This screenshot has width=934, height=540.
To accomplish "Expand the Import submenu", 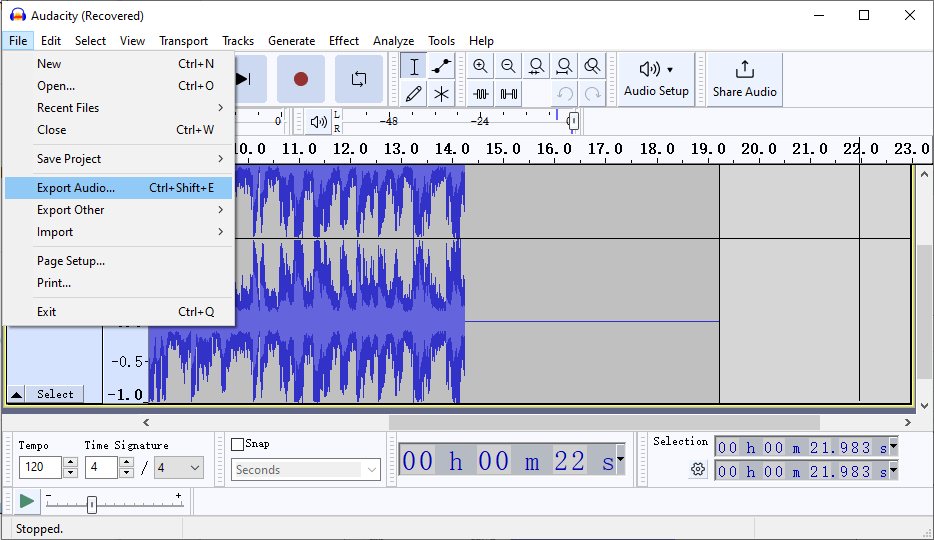I will click(118, 232).
